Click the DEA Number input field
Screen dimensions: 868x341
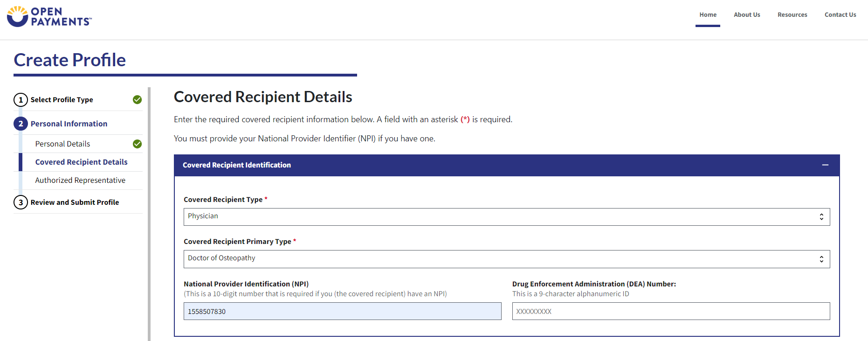(670, 311)
